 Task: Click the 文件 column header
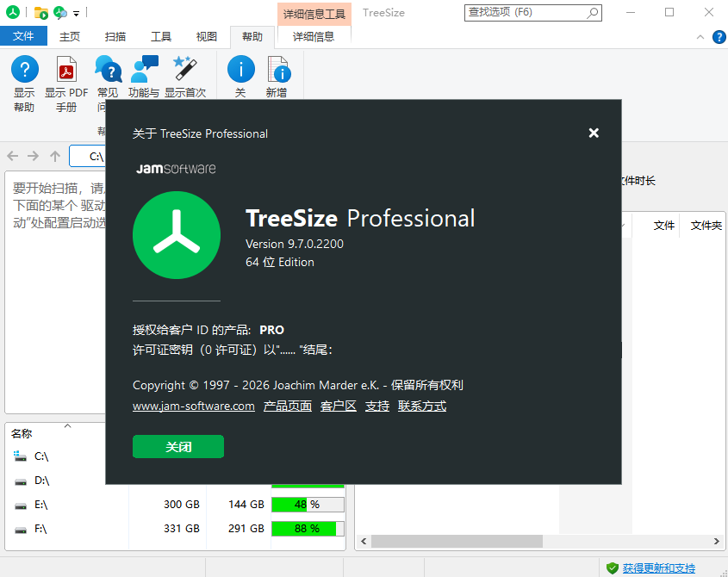664,226
